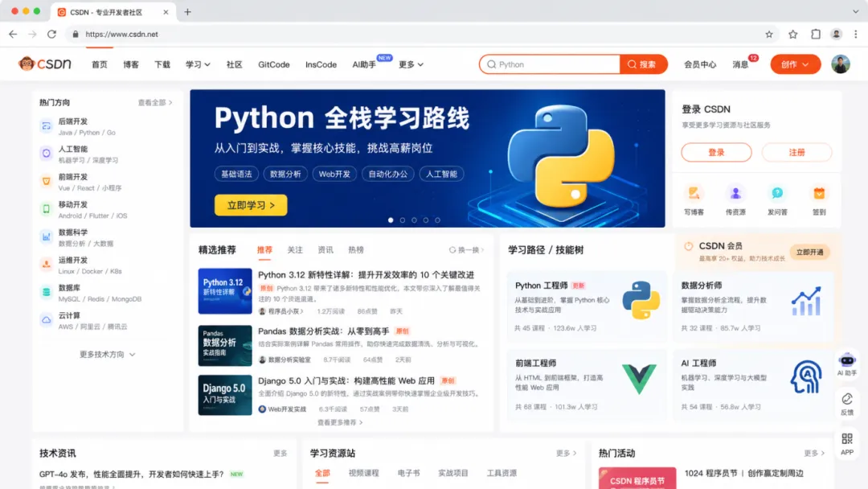Open Pandas 数据分析实战 article title
Image resolution: width=868 pixels, height=489 pixels.
[x=323, y=331]
